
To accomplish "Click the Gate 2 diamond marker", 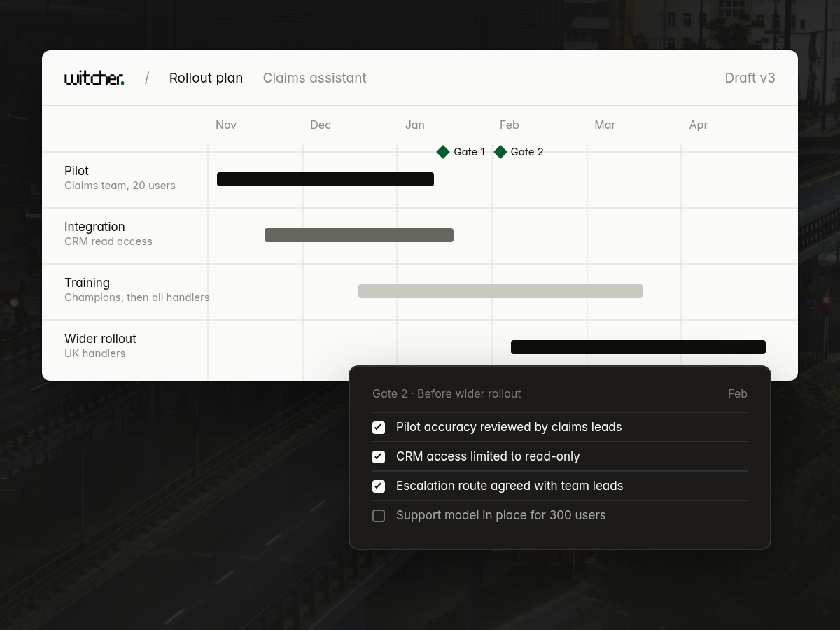I will 500,152.
